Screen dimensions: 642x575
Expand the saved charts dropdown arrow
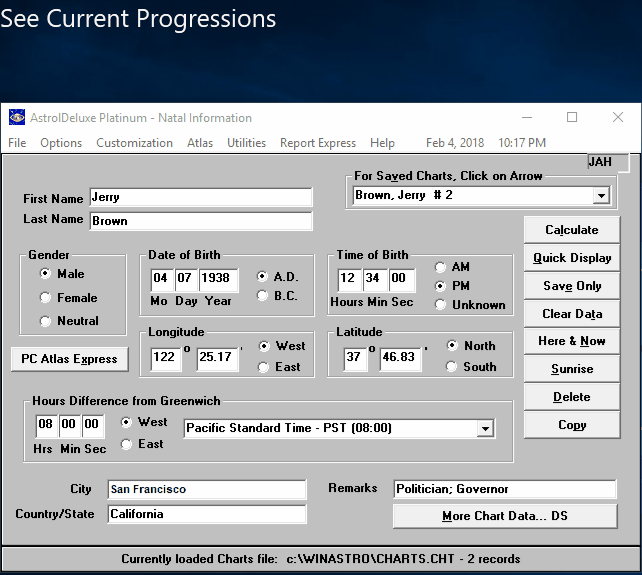600,196
